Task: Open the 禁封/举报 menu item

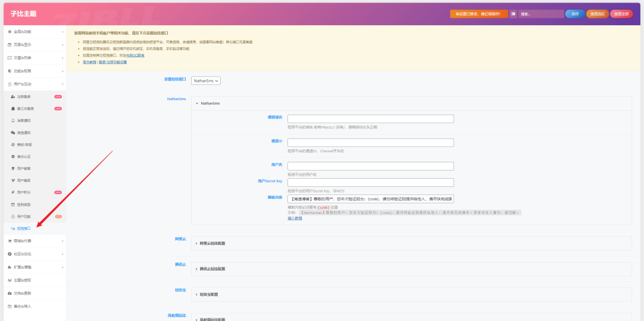Action: pyautogui.click(x=35, y=145)
